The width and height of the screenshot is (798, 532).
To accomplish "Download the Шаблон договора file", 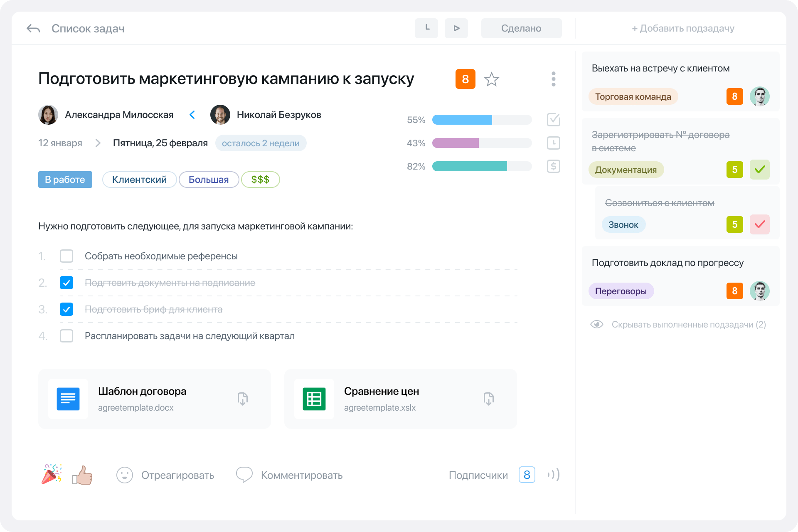I will tap(243, 399).
